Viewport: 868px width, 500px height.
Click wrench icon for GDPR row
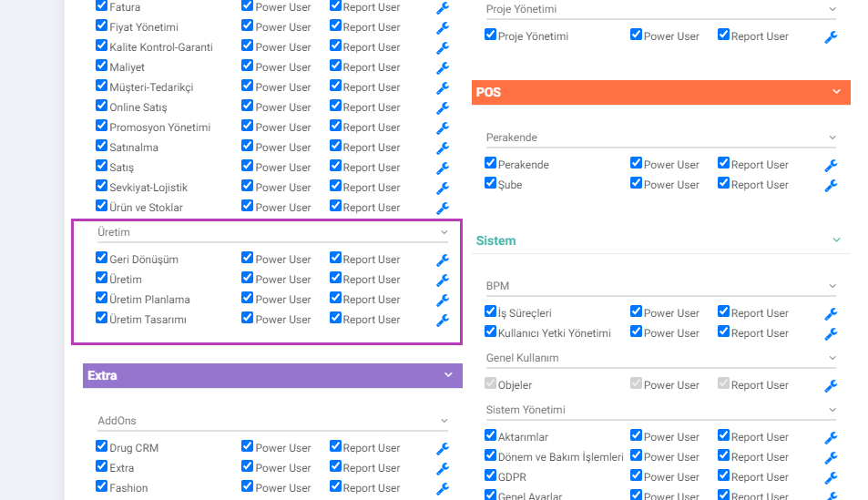pos(831,478)
